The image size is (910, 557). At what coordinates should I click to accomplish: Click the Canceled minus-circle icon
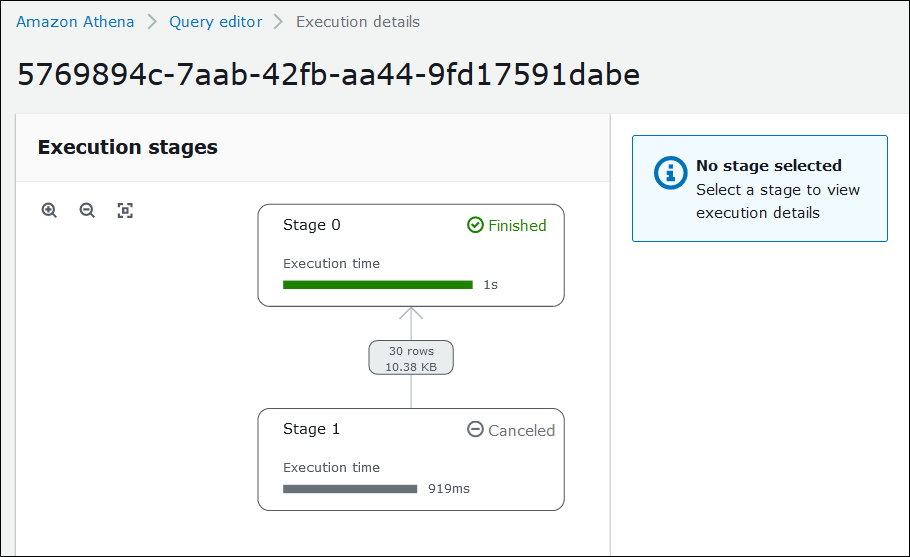(476, 429)
